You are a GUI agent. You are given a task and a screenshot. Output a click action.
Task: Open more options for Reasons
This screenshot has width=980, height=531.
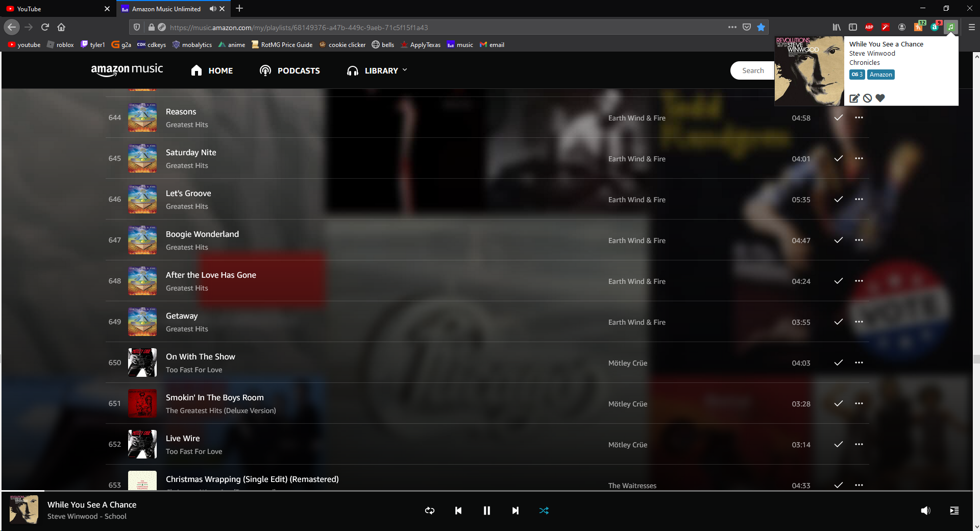coord(859,117)
